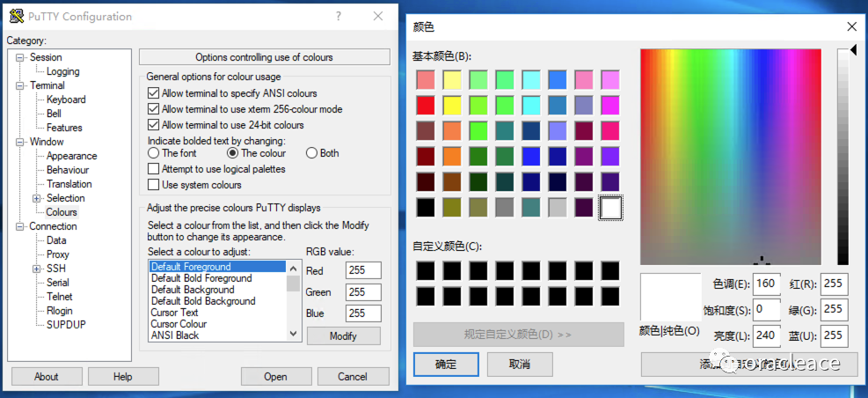Select the Colours category
Viewport: 868px width, 398px height.
click(62, 212)
